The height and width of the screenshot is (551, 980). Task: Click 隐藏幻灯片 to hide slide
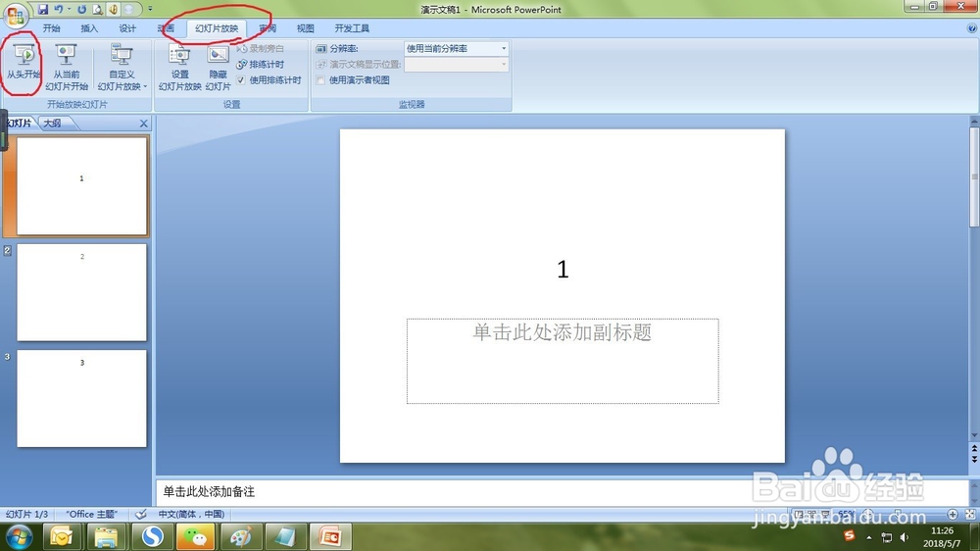point(218,68)
